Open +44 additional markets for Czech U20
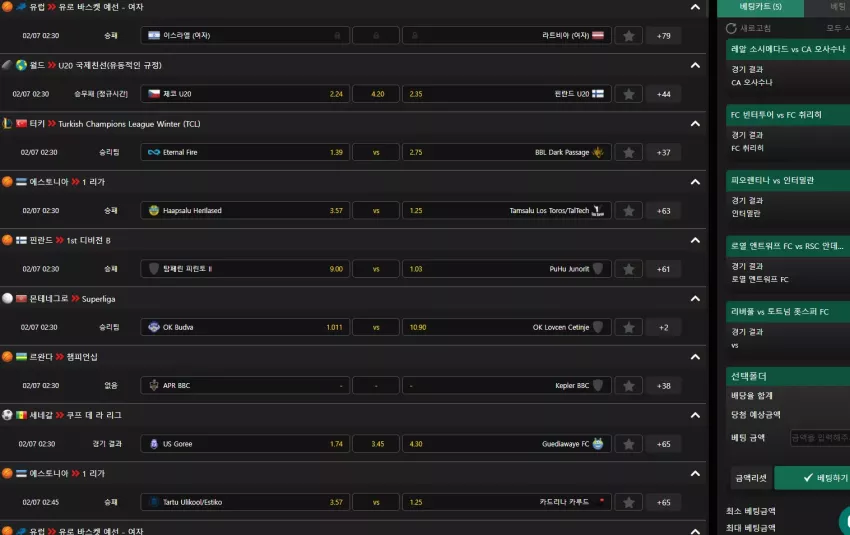Image resolution: width=850 pixels, height=535 pixels. pos(664,94)
